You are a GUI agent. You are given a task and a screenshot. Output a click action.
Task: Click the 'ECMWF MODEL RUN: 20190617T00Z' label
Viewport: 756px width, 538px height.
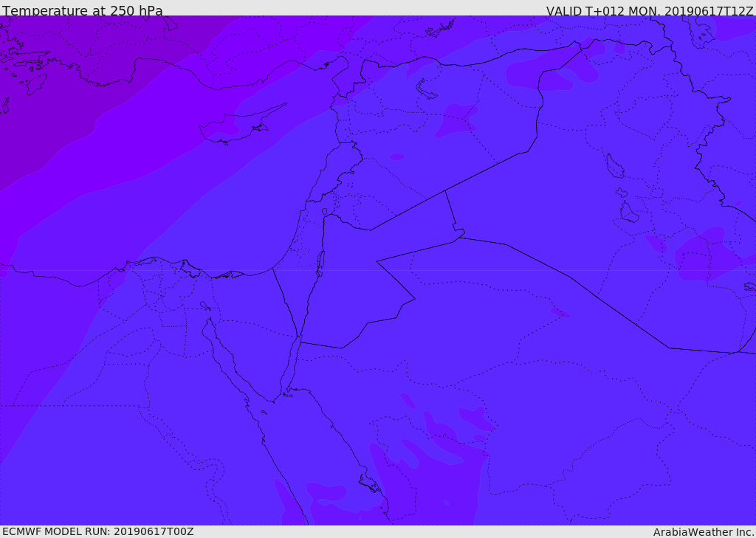tap(98, 531)
